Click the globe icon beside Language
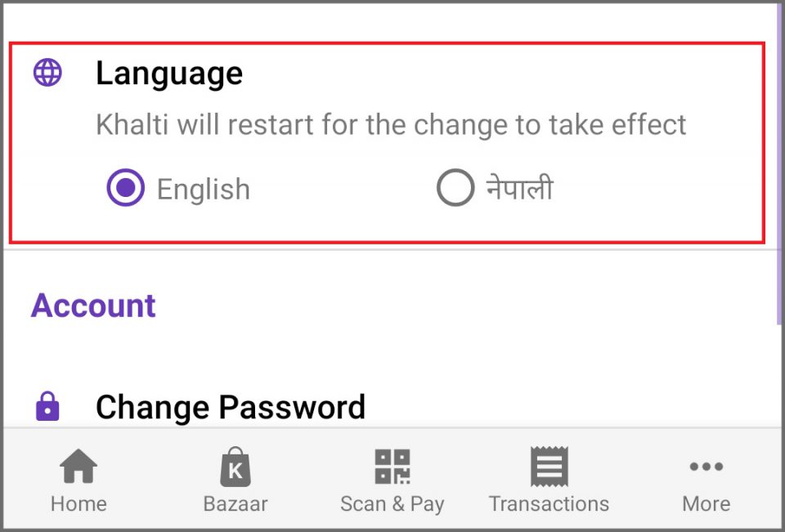 coord(47,73)
